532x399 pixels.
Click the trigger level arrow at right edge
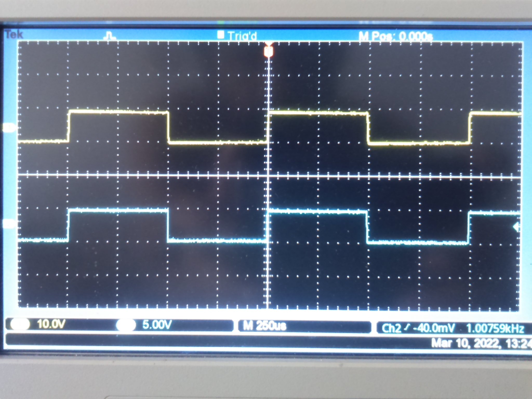click(516, 227)
